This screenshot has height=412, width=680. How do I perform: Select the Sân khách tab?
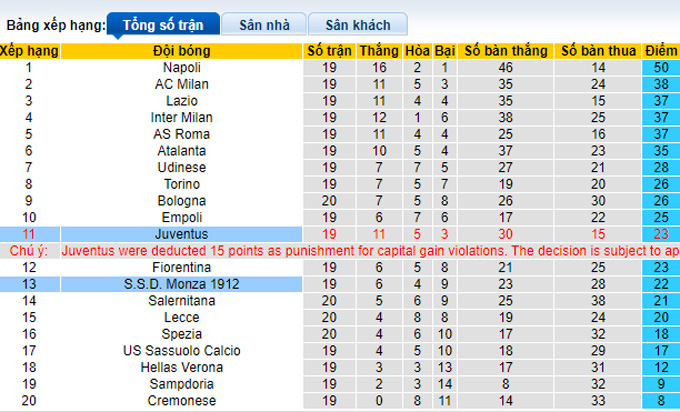[x=358, y=25]
